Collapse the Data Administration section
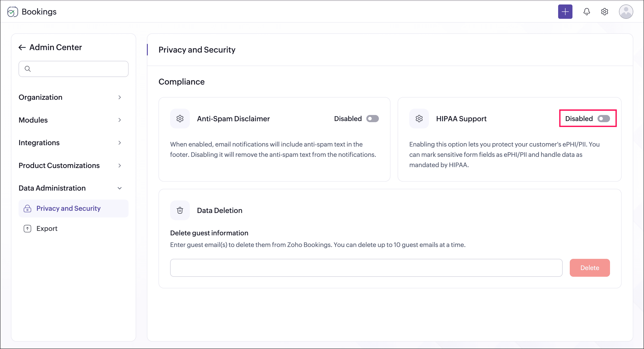This screenshot has width=644, height=349. point(70,188)
